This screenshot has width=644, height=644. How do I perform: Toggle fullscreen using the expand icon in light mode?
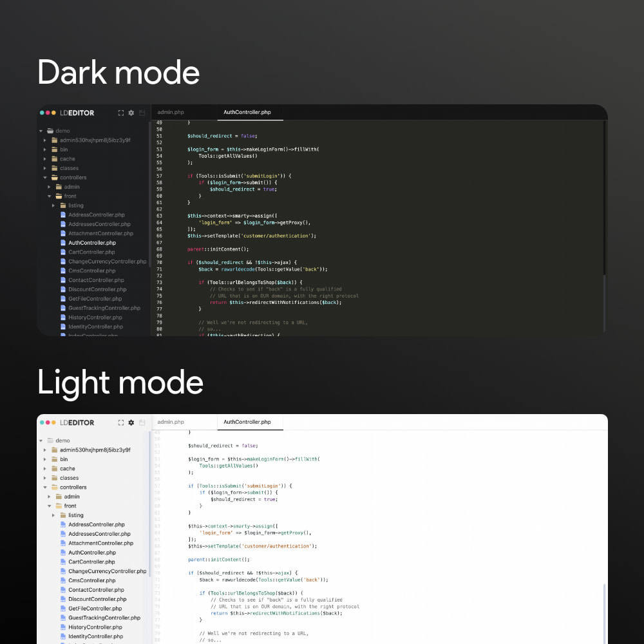120,422
